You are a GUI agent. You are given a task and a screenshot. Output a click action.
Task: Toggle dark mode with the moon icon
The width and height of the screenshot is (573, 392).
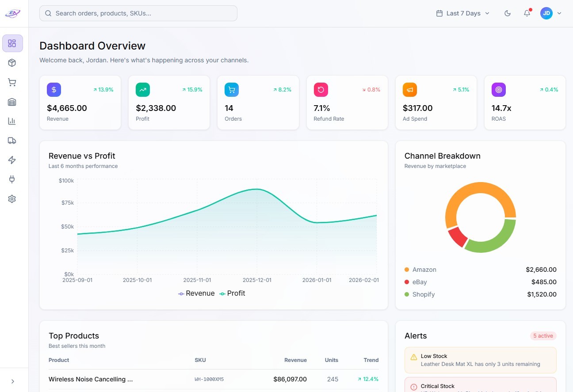507,13
